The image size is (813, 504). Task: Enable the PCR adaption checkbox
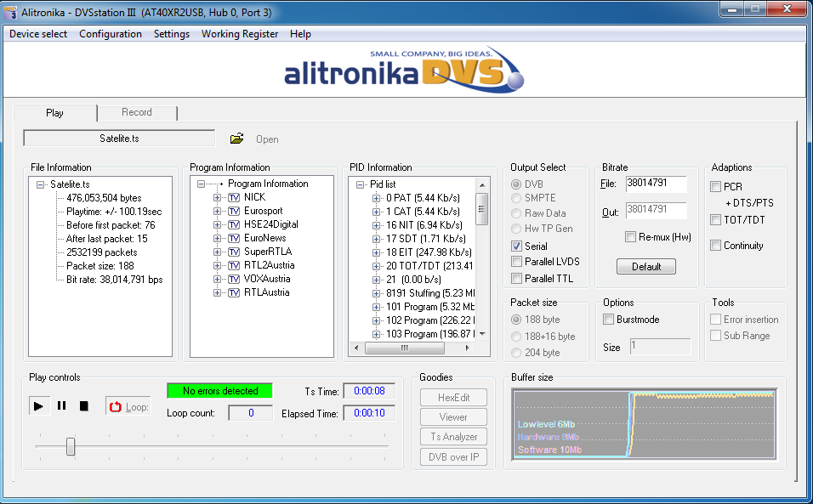coord(716,186)
